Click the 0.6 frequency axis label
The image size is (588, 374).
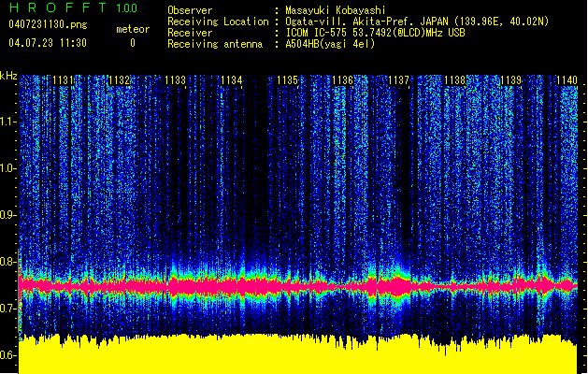(7, 355)
